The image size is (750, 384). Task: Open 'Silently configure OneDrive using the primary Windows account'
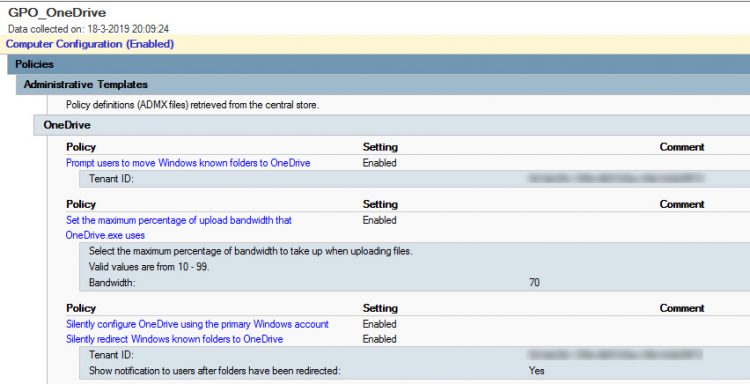197,324
